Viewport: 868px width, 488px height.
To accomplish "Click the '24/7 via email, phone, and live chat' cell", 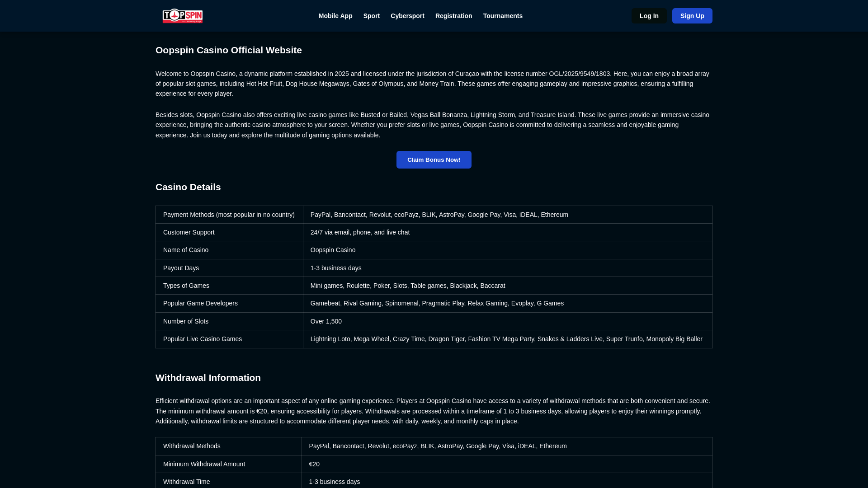I will click(x=508, y=232).
